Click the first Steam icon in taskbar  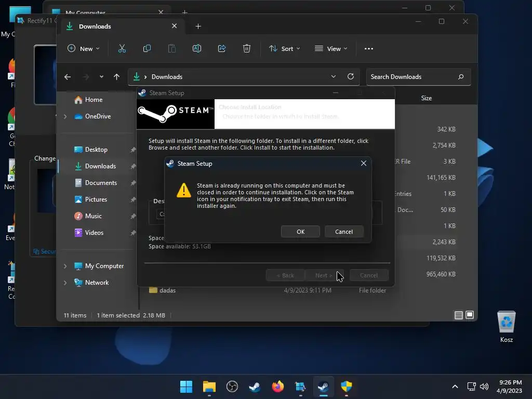click(255, 387)
